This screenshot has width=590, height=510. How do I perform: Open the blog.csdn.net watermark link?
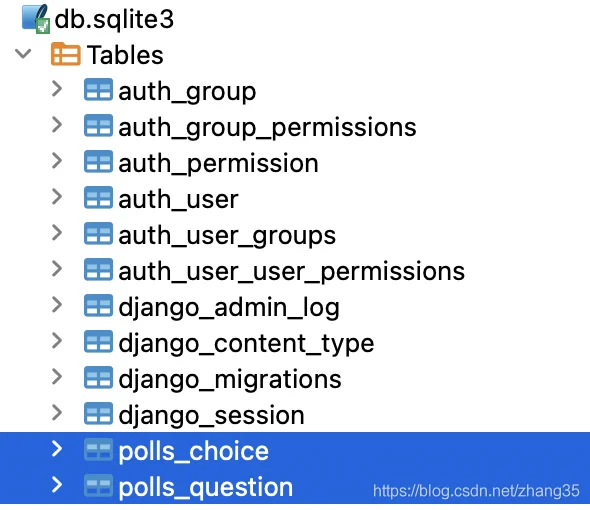click(x=476, y=491)
